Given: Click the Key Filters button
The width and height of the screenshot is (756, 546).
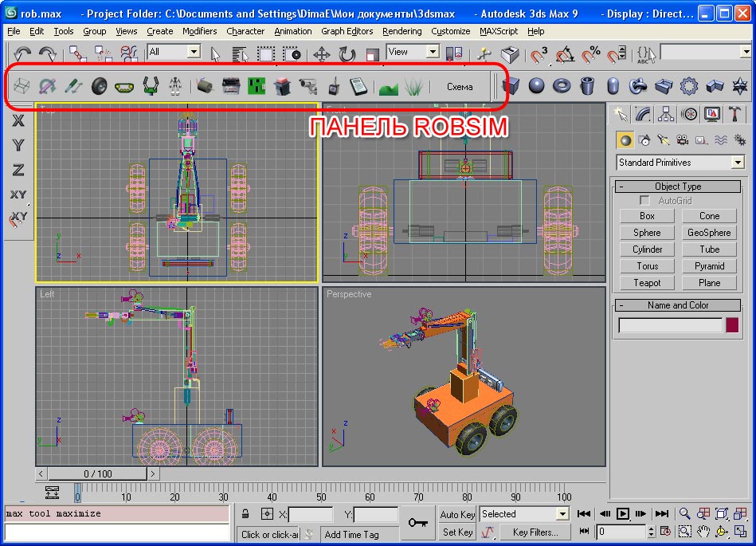Looking at the screenshot, I should pyautogui.click(x=535, y=532).
